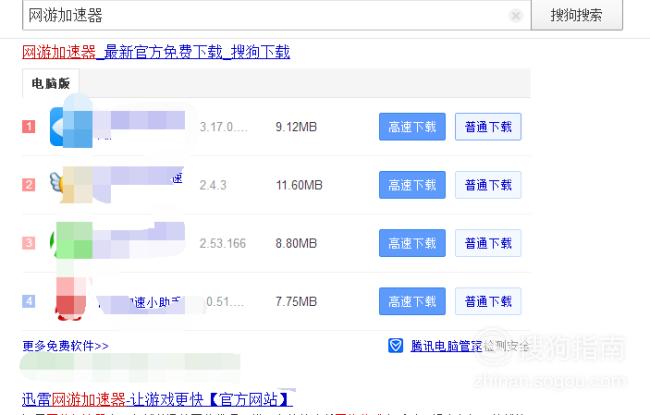Clear the search box with the X icon

click(516, 16)
